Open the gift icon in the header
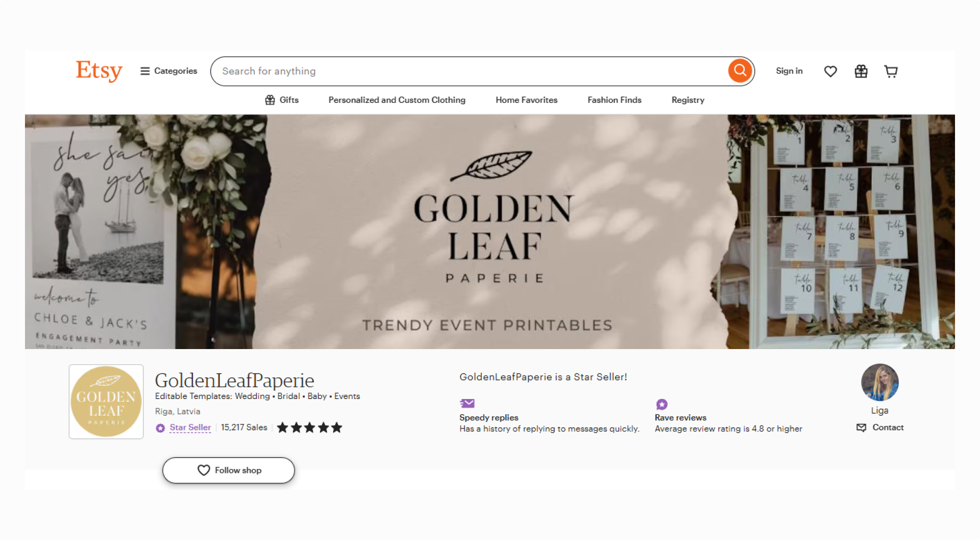Viewport: 980px width, 540px height. click(x=861, y=71)
